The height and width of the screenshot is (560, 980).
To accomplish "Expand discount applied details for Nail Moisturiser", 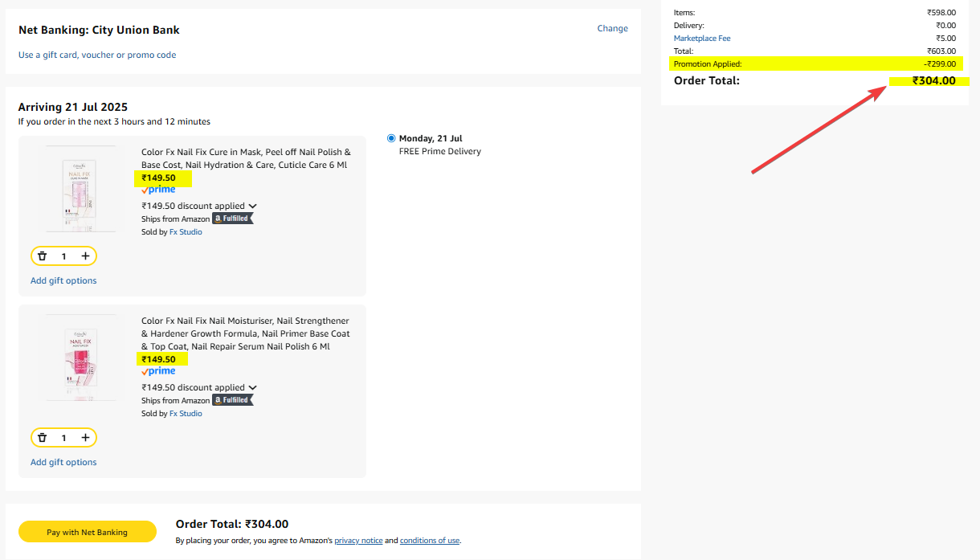I will (253, 388).
